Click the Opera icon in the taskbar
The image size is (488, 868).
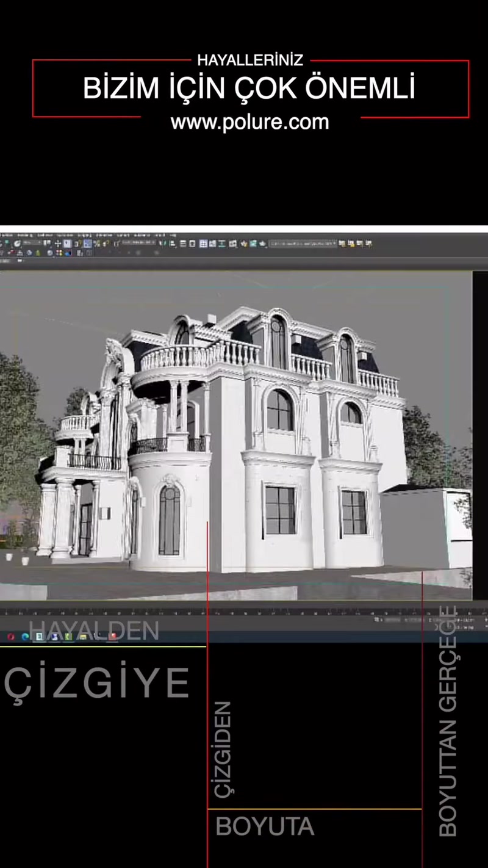click(x=10, y=637)
